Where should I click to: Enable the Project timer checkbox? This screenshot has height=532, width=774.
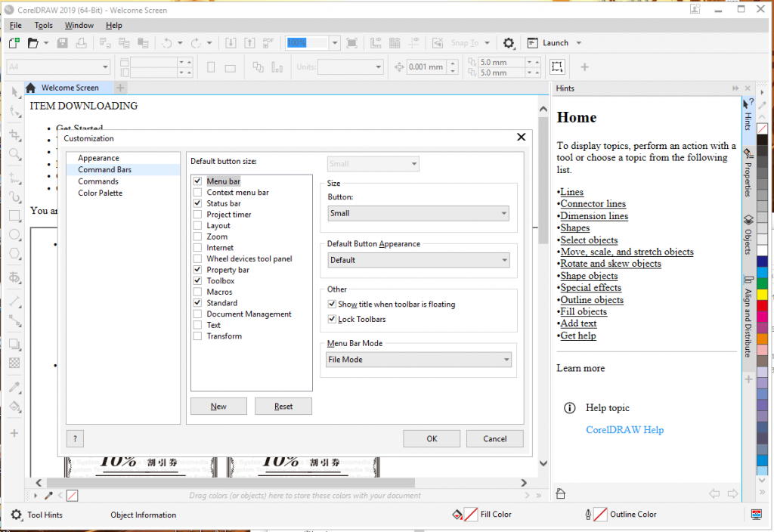click(197, 214)
